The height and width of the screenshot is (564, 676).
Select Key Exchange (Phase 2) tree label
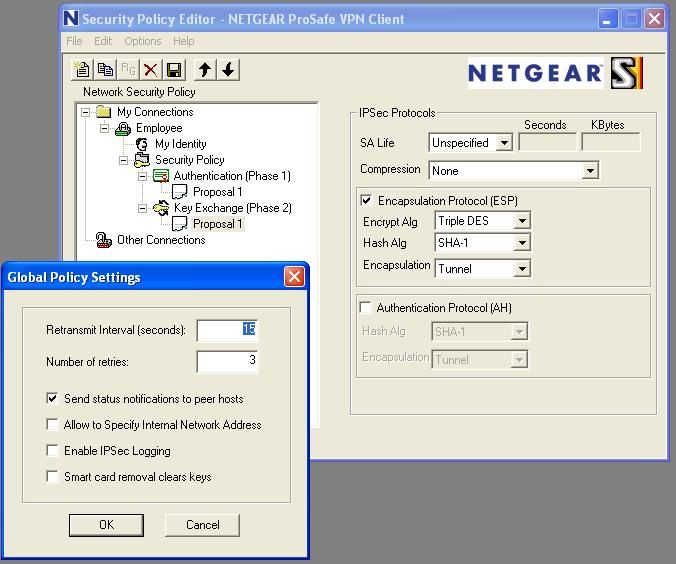(233, 208)
